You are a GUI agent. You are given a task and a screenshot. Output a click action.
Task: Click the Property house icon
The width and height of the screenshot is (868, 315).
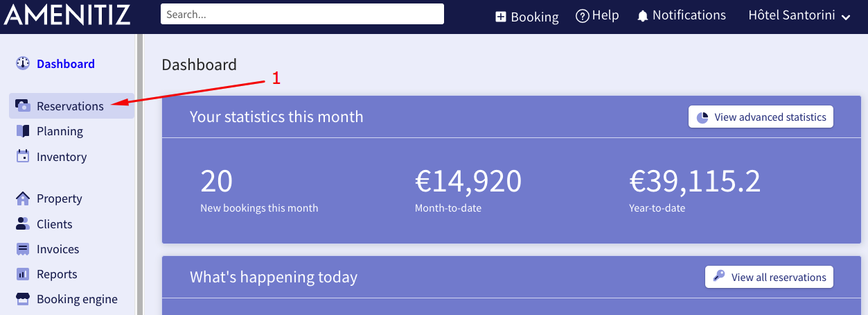pyautogui.click(x=23, y=198)
